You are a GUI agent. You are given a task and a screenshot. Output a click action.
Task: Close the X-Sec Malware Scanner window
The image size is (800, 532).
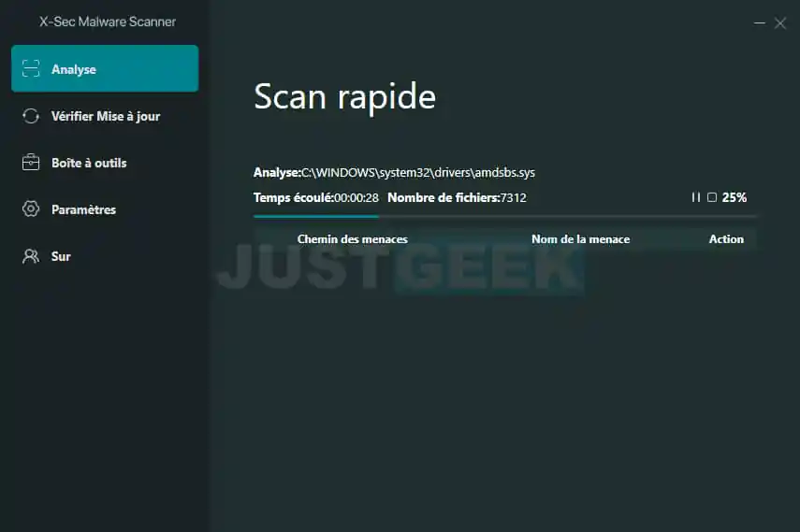click(780, 23)
